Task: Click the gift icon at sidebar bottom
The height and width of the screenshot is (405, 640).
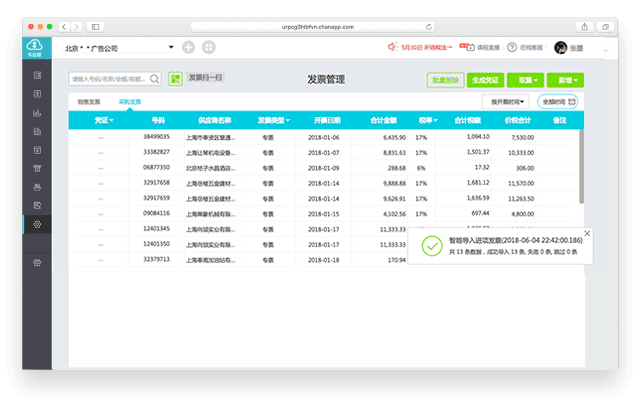Action: 37,262
